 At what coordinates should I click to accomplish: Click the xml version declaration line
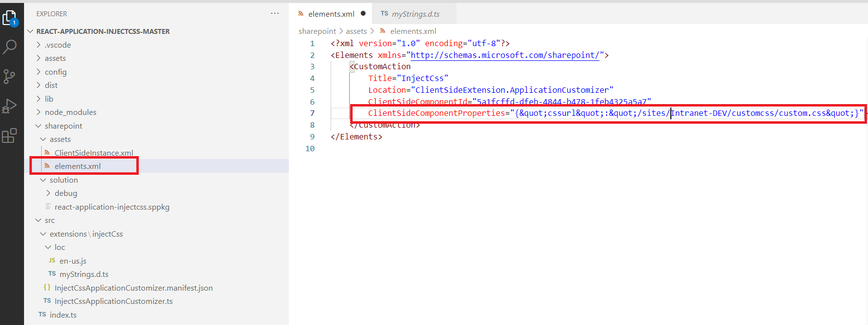point(420,44)
